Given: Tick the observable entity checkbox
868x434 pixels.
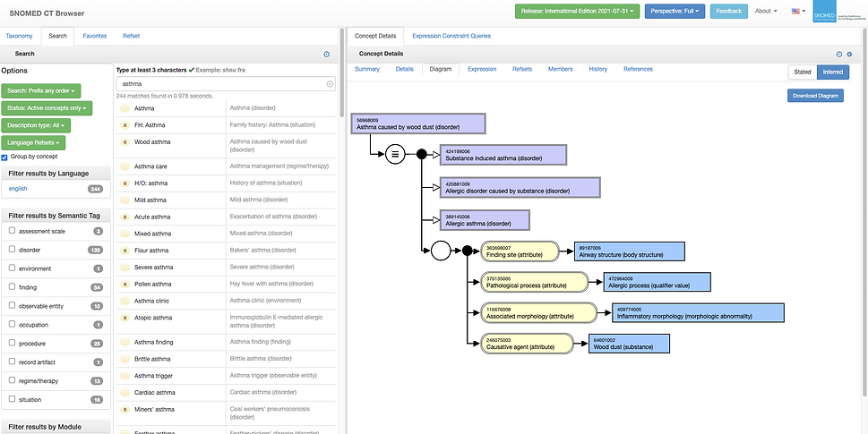Looking at the screenshot, I should 13,306.
